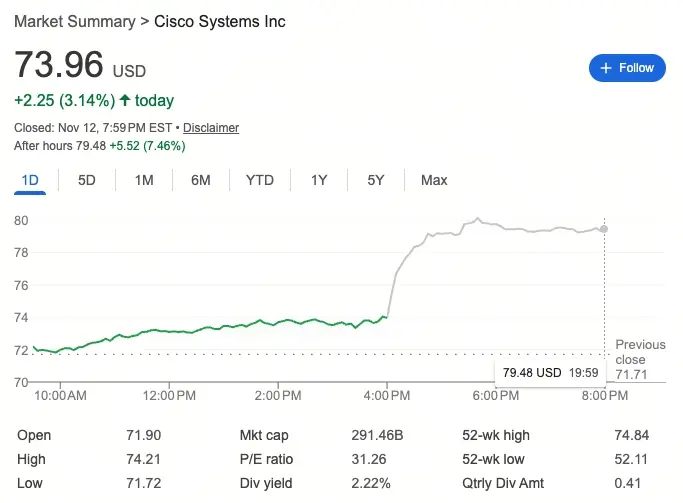Click the 52-wk high label
The height and width of the screenshot is (503, 683).
click(x=496, y=435)
